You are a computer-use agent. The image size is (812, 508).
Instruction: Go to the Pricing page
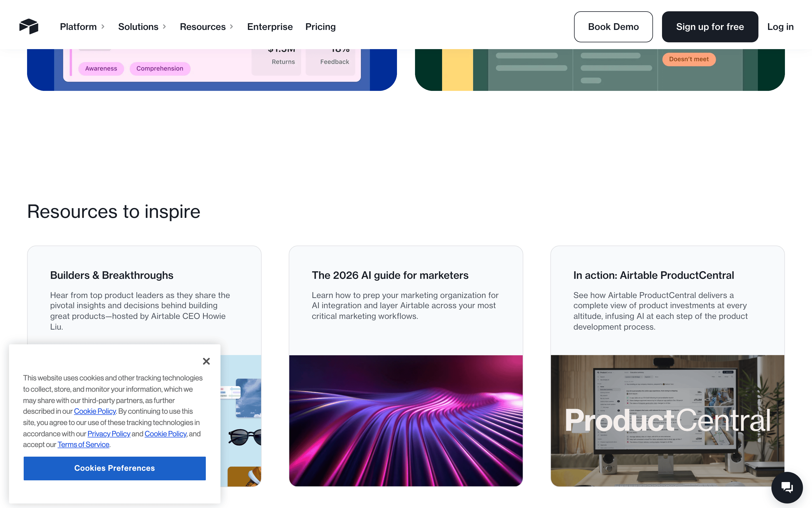(321, 27)
